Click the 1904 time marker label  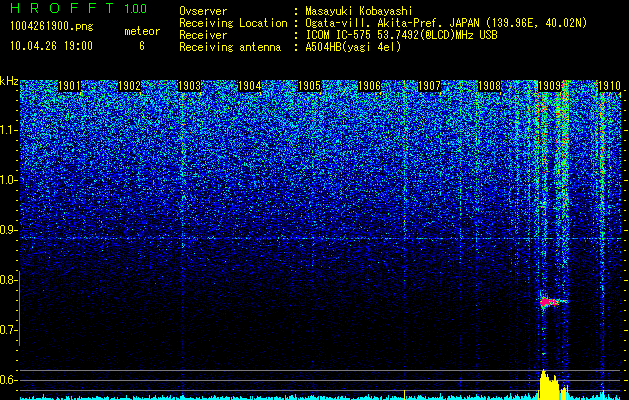coord(250,86)
